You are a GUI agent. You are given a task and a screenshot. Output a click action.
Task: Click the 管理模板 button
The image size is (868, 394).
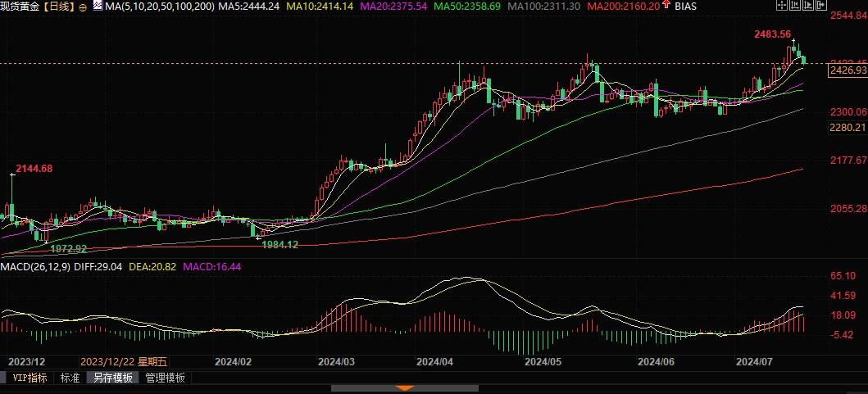click(x=165, y=378)
